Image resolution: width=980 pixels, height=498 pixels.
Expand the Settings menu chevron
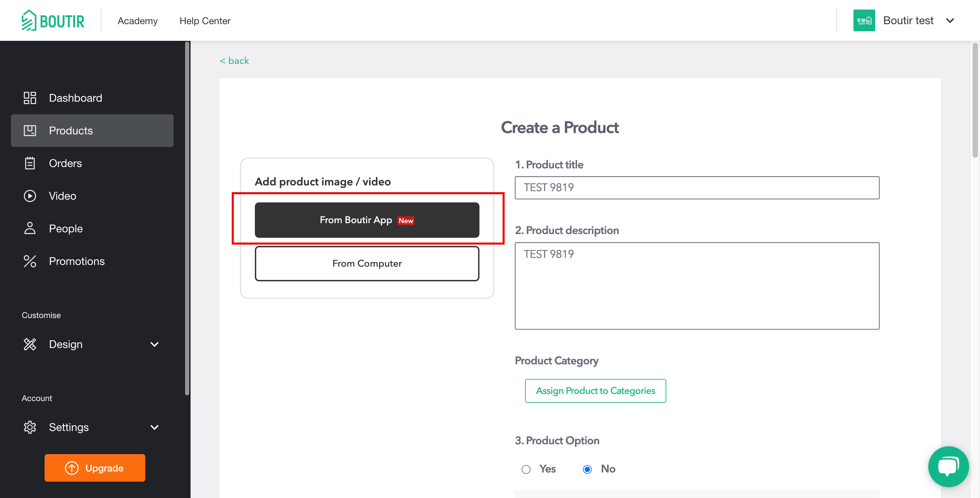pyautogui.click(x=154, y=427)
